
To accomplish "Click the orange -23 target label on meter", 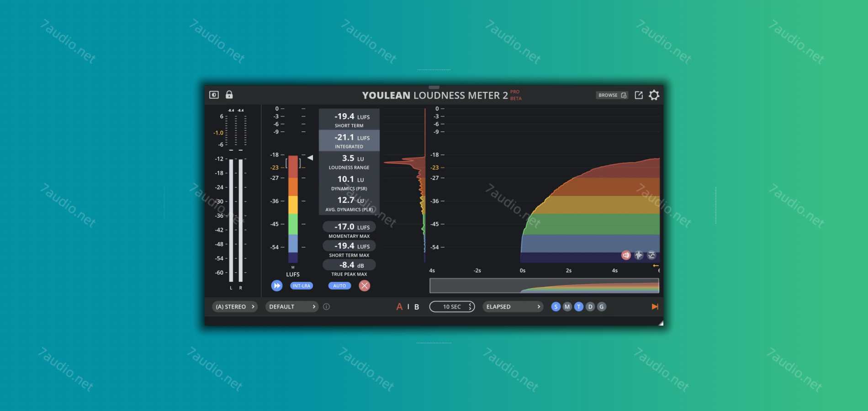I will point(274,168).
